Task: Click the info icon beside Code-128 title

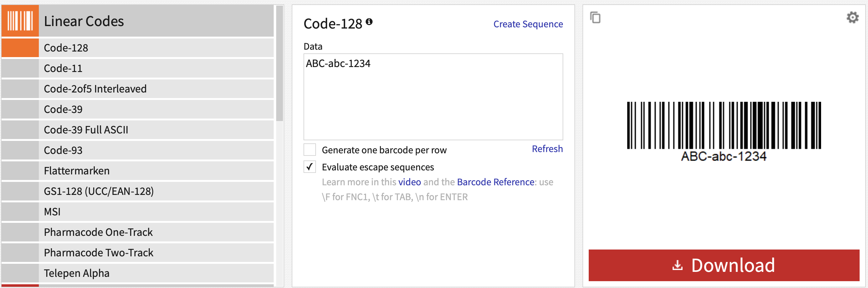Action: pyautogui.click(x=369, y=21)
